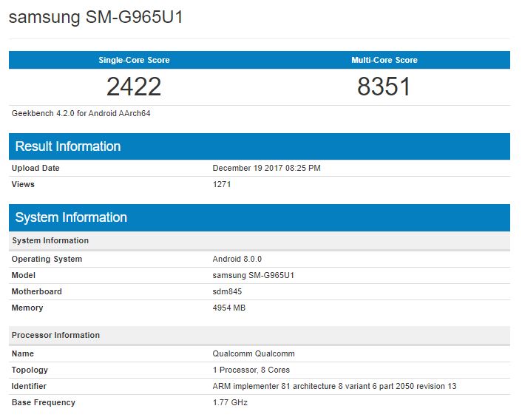522x420 pixels.
Task: Select the Model value samsung SM-G965U1
Action: coord(254,276)
